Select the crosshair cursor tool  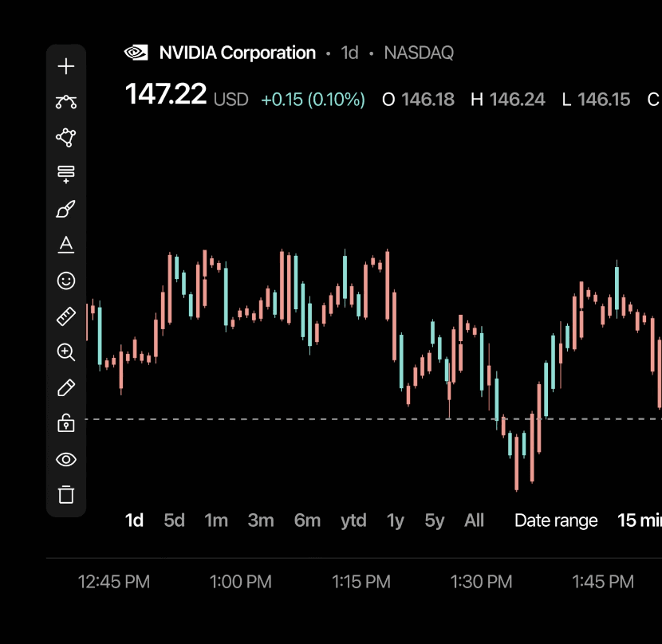(66, 66)
